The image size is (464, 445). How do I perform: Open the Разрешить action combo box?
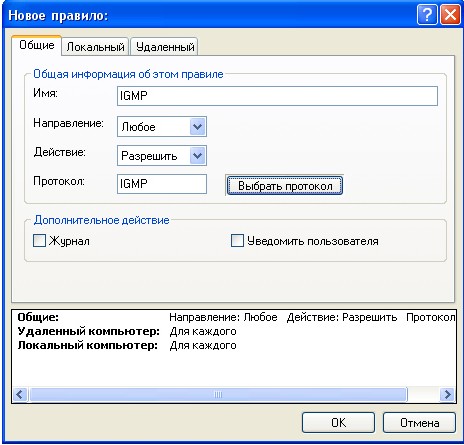[162, 156]
